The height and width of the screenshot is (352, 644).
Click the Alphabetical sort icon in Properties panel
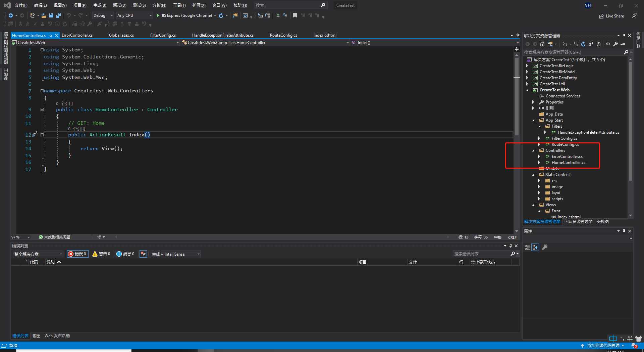click(535, 247)
